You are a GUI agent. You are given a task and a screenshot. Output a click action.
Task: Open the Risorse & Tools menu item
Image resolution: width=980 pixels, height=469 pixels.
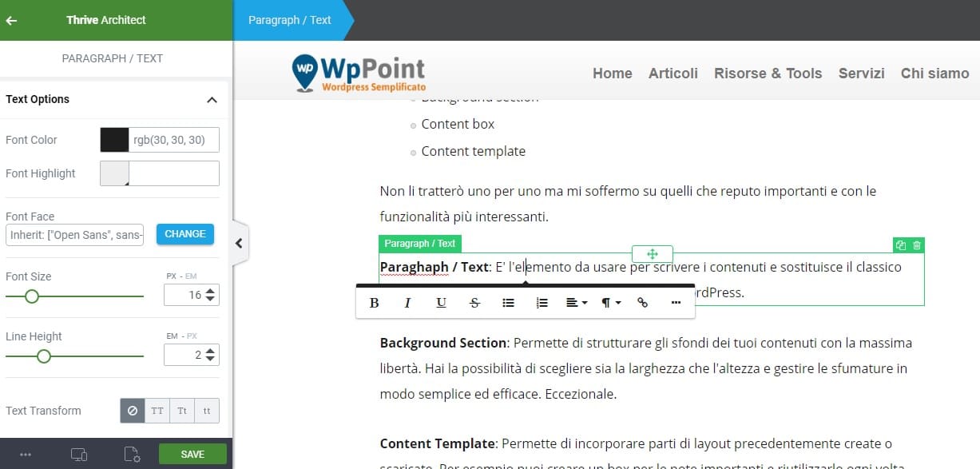coord(768,74)
